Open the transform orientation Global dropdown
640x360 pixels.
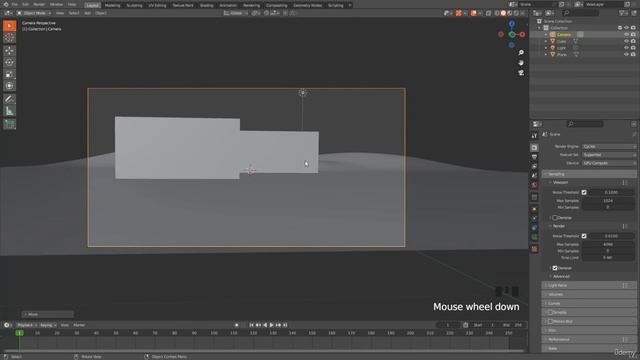pyautogui.click(x=236, y=13)
